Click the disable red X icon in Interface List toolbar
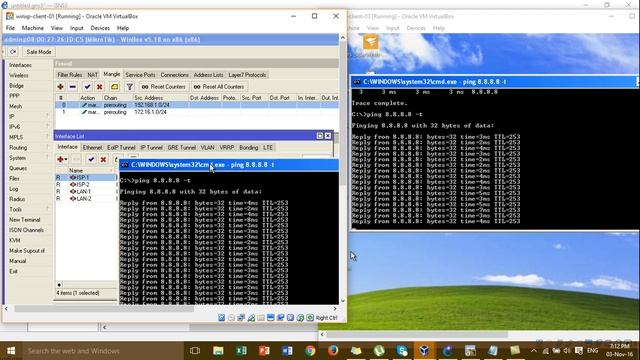The height and width of the screenshot is (360, 640). (103, 159)
